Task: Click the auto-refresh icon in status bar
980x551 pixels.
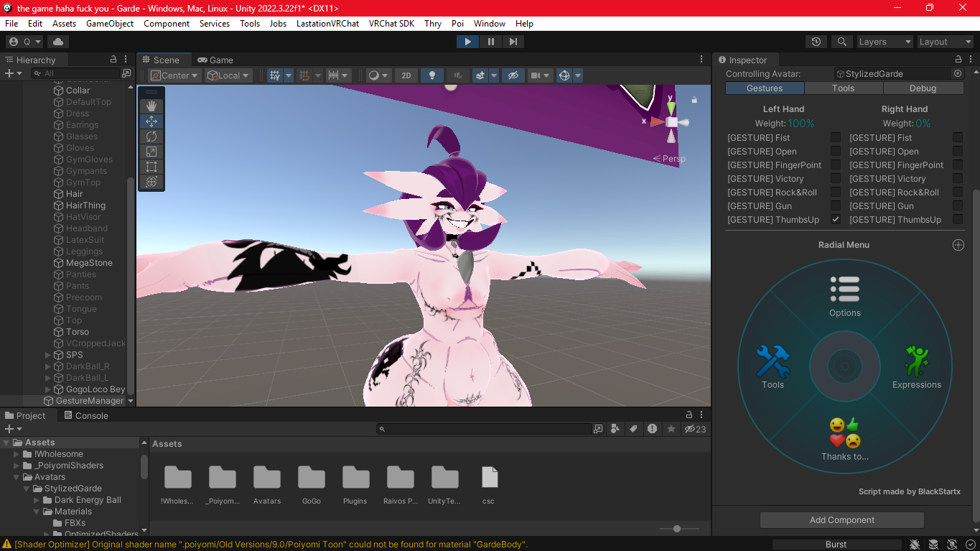Action: coord(952,545)
